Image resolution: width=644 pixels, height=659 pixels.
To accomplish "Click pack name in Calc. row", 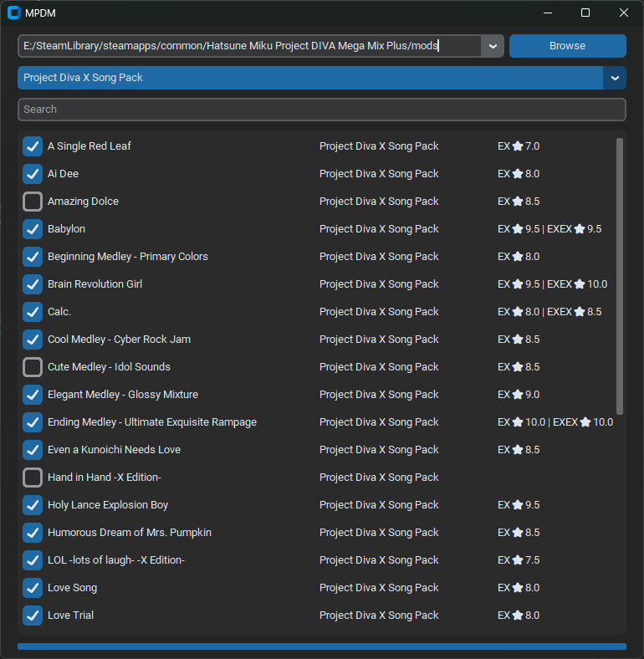I will click(x=379, y=312).
